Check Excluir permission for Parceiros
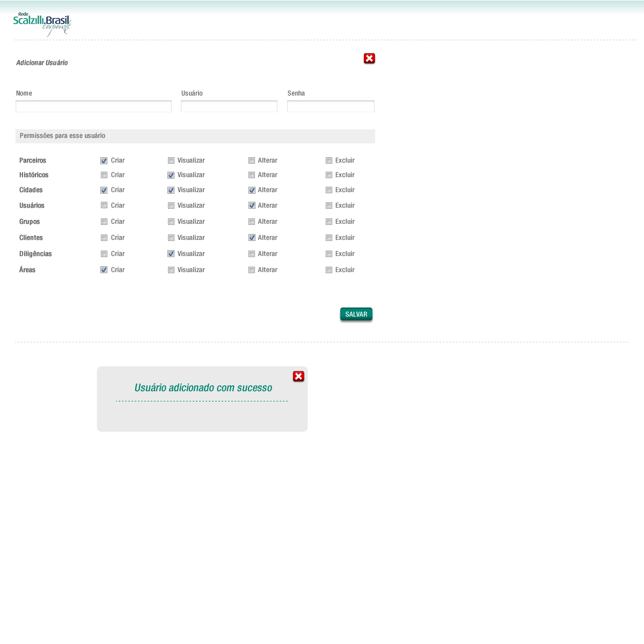Viewport: 644px width, 644px height. click(x=329, y=160)
